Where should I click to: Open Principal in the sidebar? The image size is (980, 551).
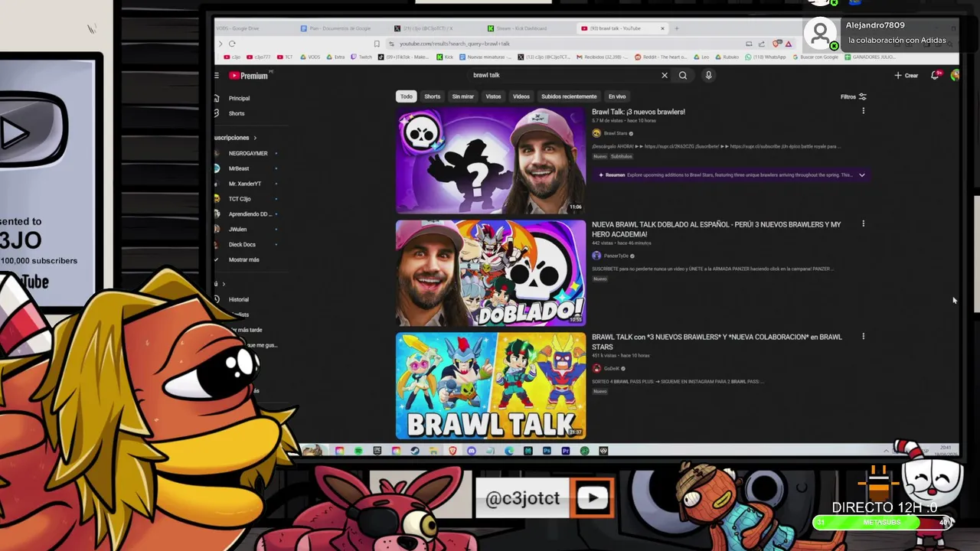coord(240,98)
